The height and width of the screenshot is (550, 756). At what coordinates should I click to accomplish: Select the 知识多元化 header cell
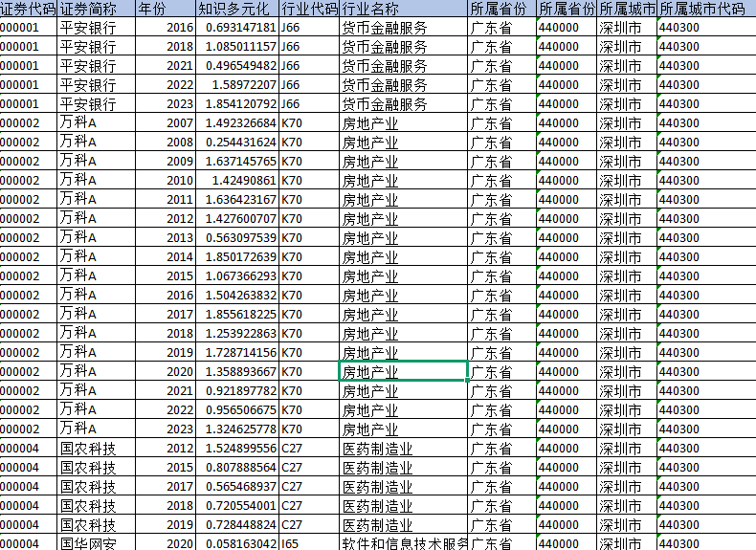point(237,9)
